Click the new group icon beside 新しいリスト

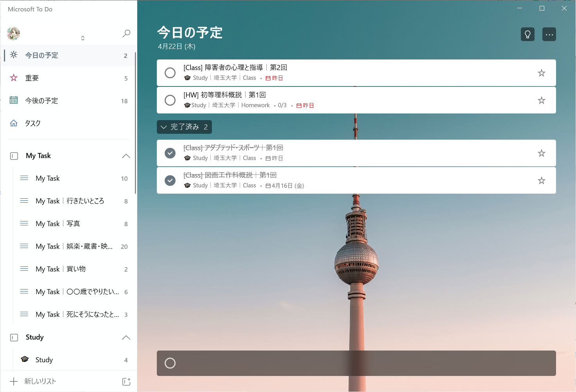click(x=126, y=381)
